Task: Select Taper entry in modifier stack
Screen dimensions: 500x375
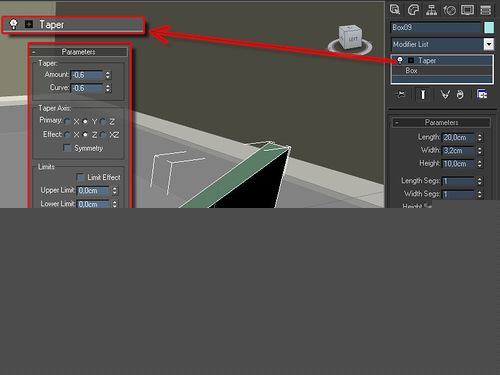Action: point(442,60)
